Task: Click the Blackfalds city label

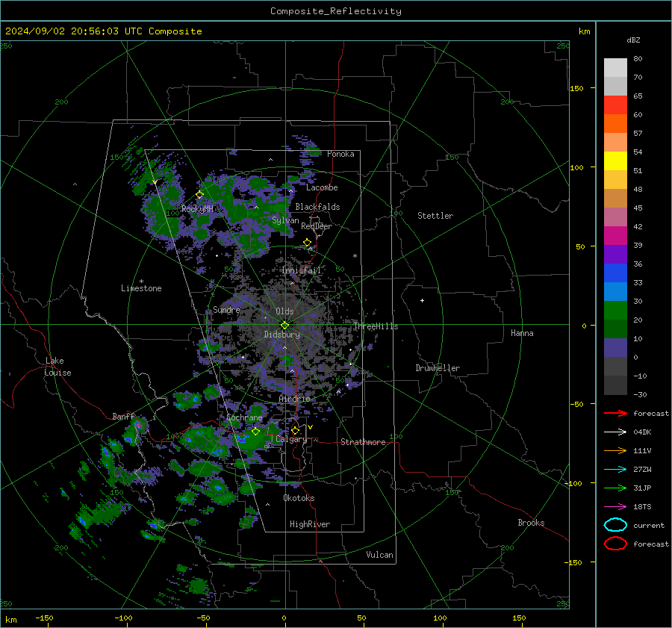Action: point(317,207)
